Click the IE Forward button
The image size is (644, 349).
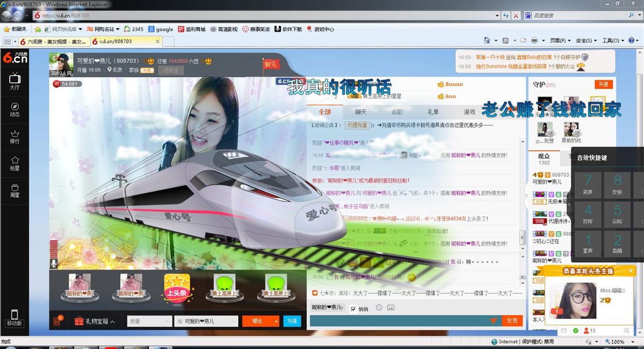[18, 16]
